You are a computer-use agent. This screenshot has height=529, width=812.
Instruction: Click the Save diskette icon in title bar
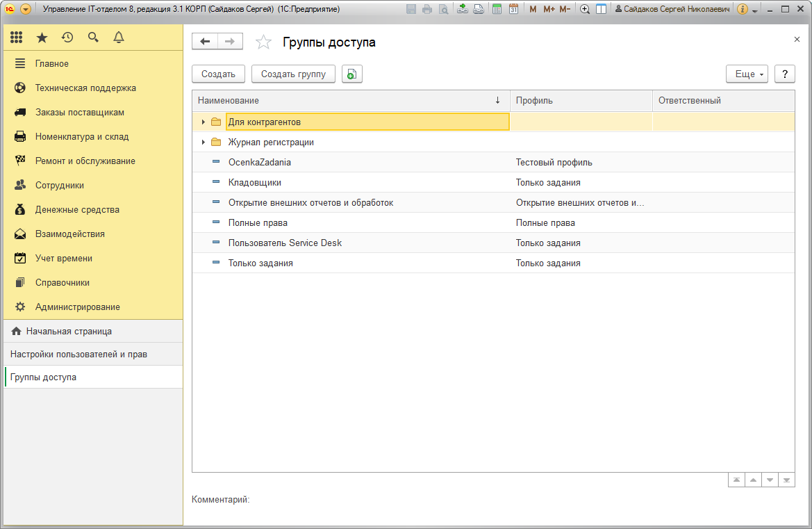[411, 9]
